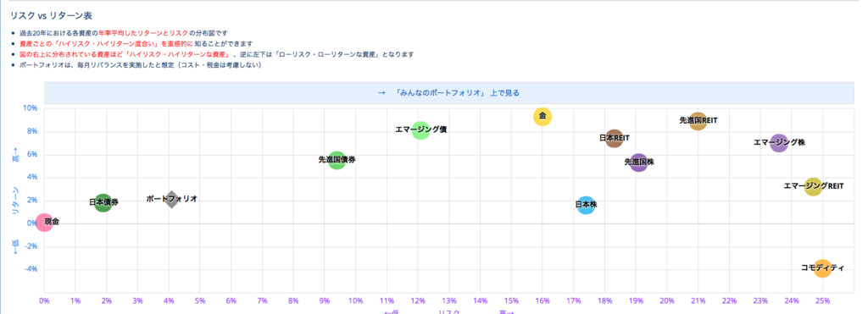The height and width of the screenshot is (314, 868).
Task: Click the 日本REIT brown marker
Action: [x=615, y=138]
